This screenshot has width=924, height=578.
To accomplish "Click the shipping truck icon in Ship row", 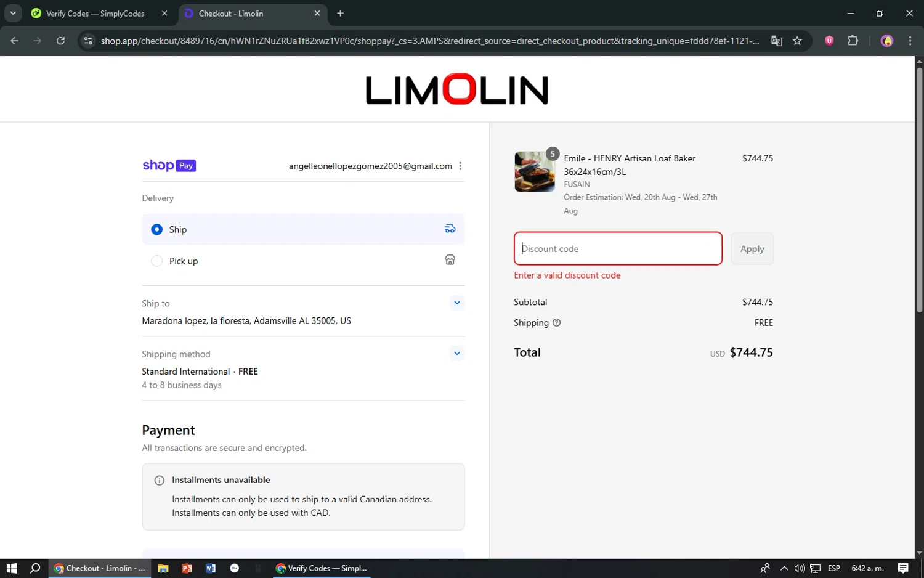I will [450, 229].
